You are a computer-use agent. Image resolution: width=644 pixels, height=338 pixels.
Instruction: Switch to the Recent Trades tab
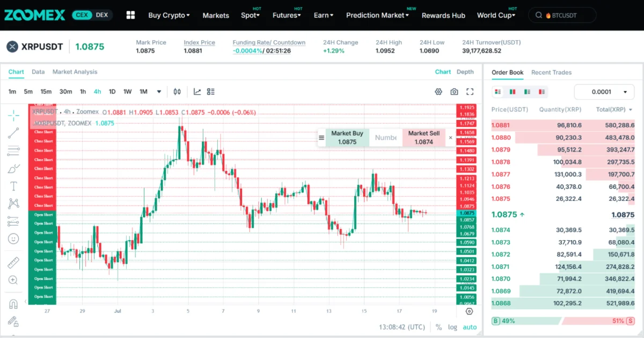[x=551, y=72]
